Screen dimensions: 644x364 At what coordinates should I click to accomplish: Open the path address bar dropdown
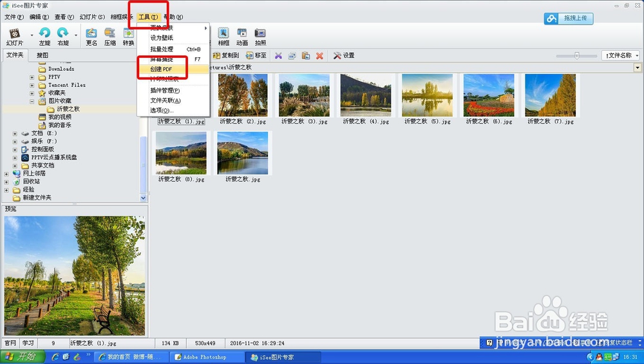click(638, 68)
